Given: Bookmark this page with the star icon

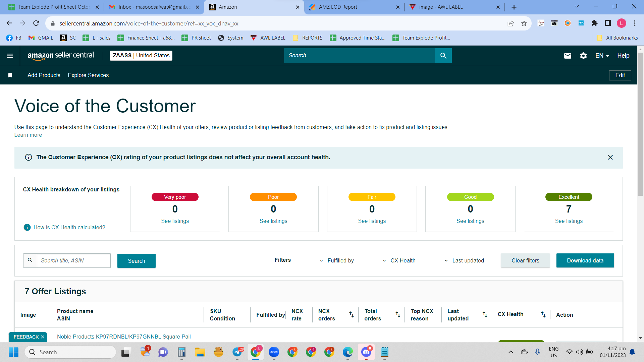Looking at the screenshot, I should pyautogui.click(x=524, y=23).
